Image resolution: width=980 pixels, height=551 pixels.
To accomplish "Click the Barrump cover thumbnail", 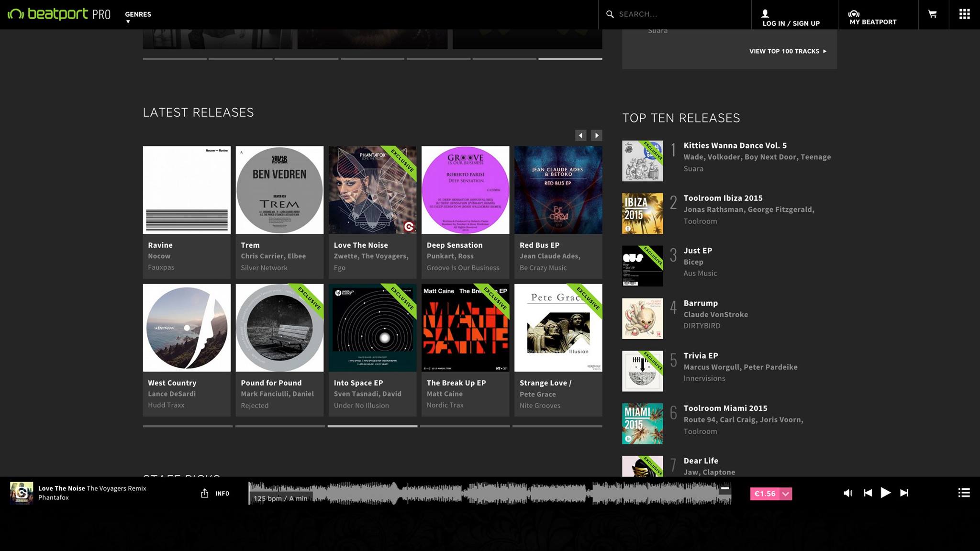I will [x=642, y=319].
